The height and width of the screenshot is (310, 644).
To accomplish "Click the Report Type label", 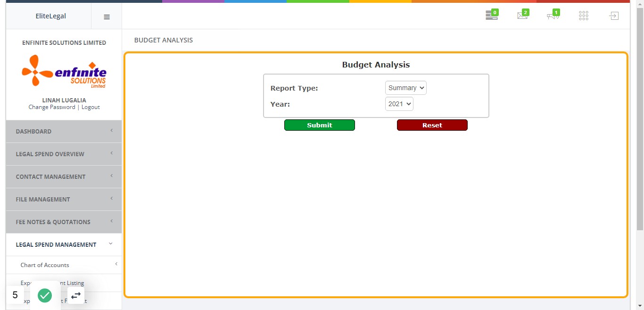I will (x=294, y=88).
